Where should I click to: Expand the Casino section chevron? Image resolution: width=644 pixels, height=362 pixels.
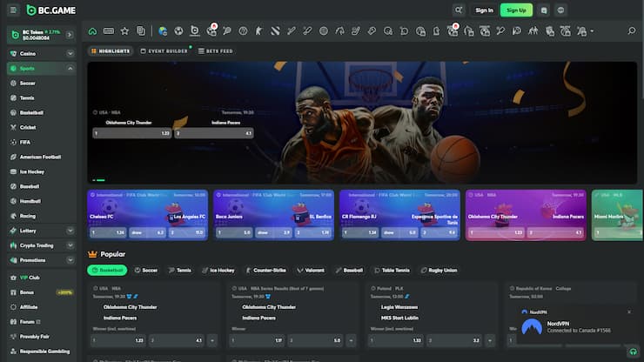[70, 54]
